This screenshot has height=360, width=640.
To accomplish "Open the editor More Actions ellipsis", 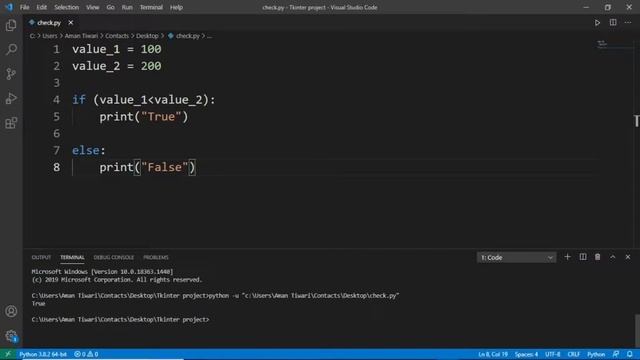I will (628, 23).
